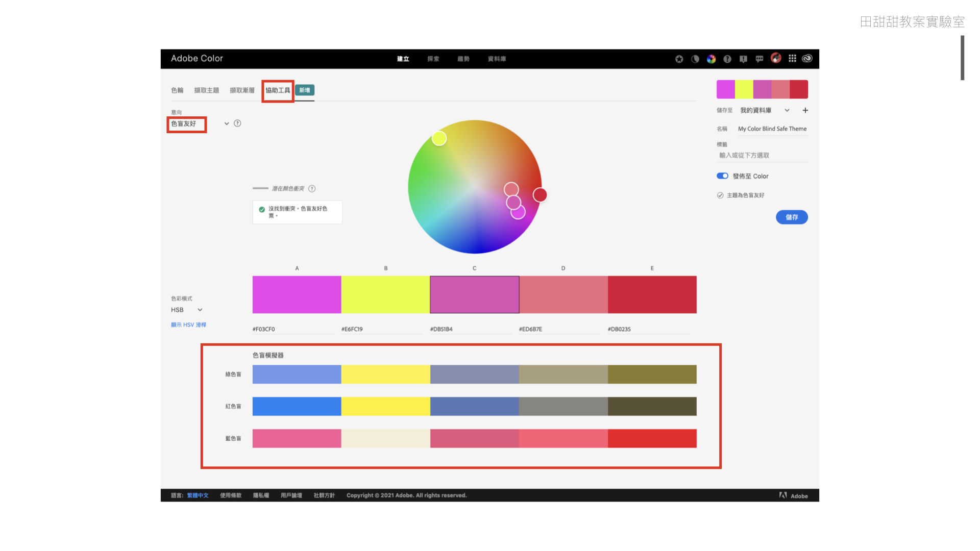Click the 顯示 HSV 滑桿 link
Screen dimensions: 980x551
coord(188,325)
